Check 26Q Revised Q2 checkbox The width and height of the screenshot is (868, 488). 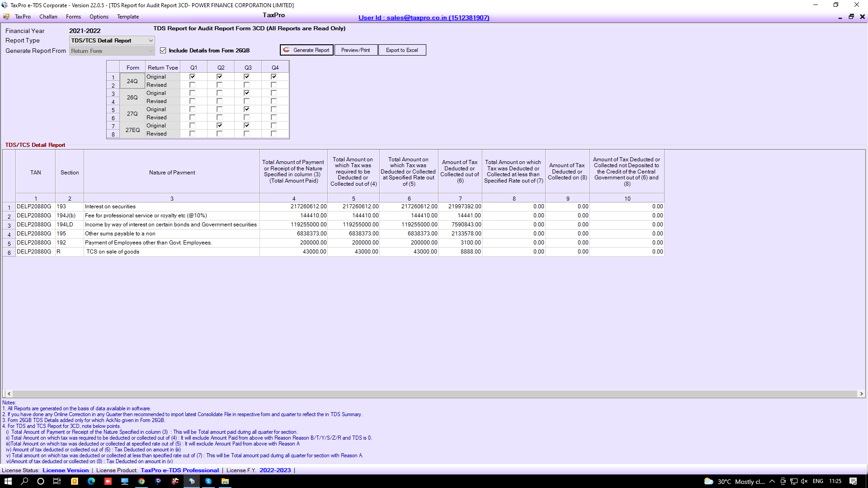click(220, 101)
